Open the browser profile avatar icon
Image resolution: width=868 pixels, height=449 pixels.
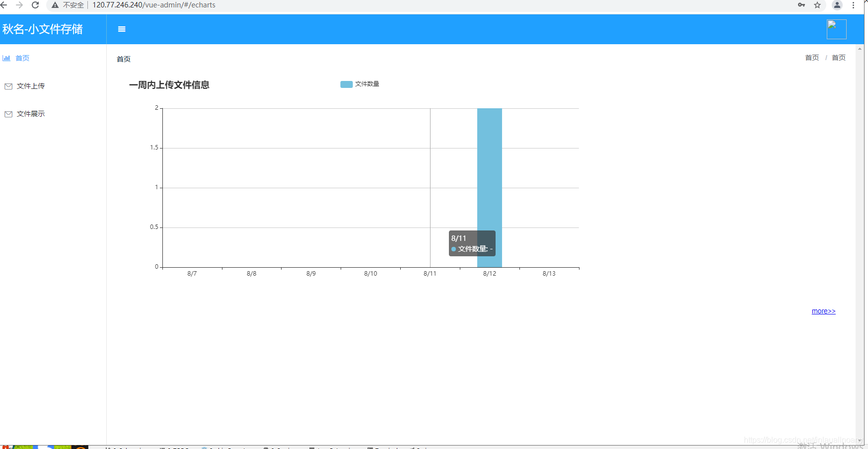click(837, 5)
